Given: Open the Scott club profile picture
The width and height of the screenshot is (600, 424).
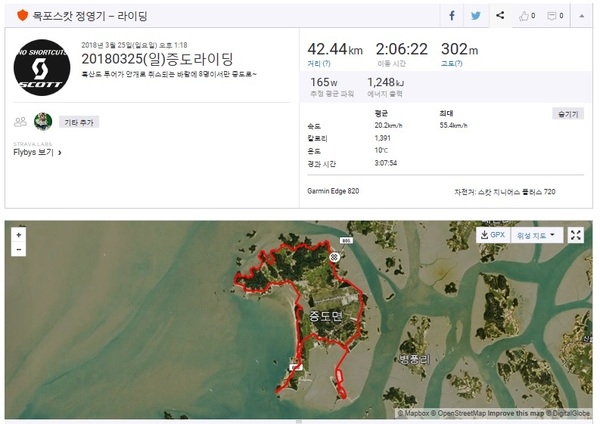Looking at the screenshot, I should [x=42, y=67].
